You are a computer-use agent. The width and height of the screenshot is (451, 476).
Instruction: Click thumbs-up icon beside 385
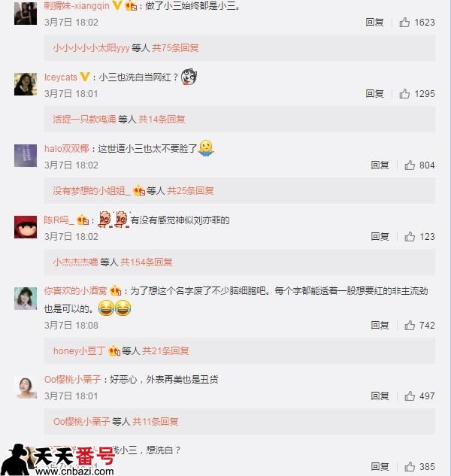[x=410, y=466]
